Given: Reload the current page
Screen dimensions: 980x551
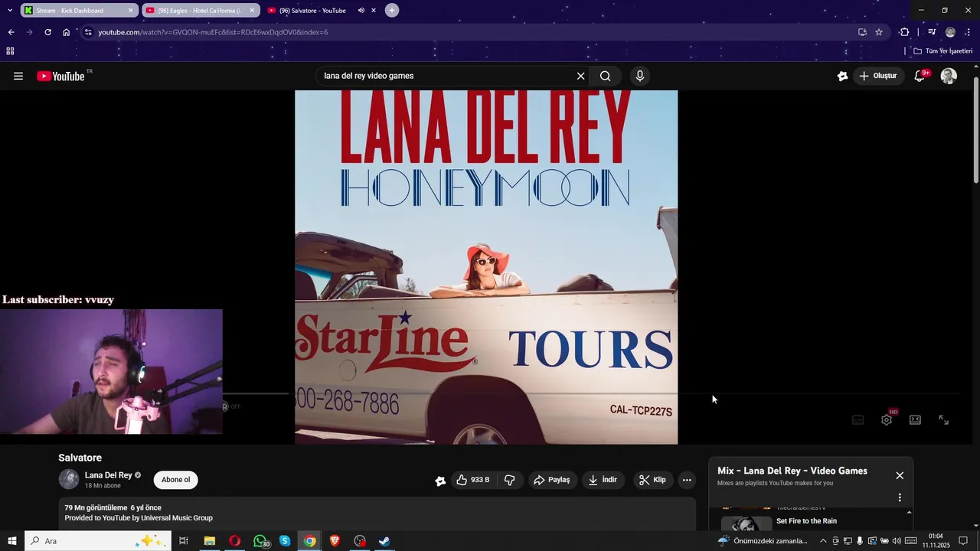Looking at the screenshot, I should coord(47,32).
